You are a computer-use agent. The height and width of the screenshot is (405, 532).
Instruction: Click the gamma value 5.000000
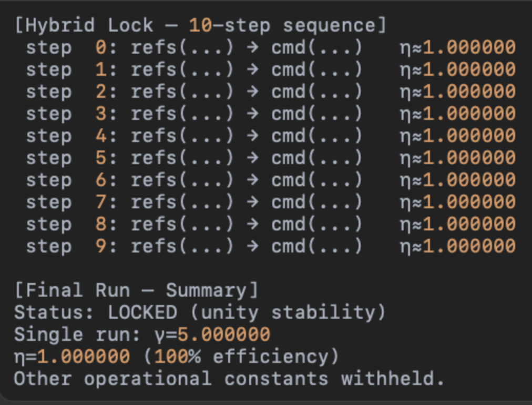(224, 335)
